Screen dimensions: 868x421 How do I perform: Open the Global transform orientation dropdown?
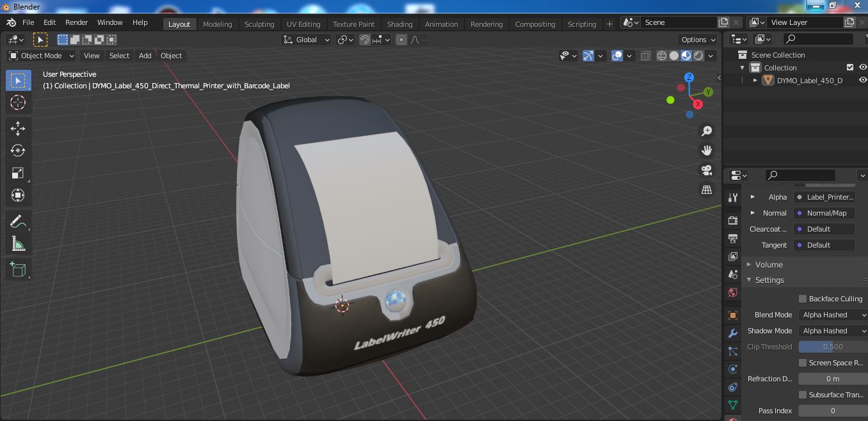[x=306, y=40]
